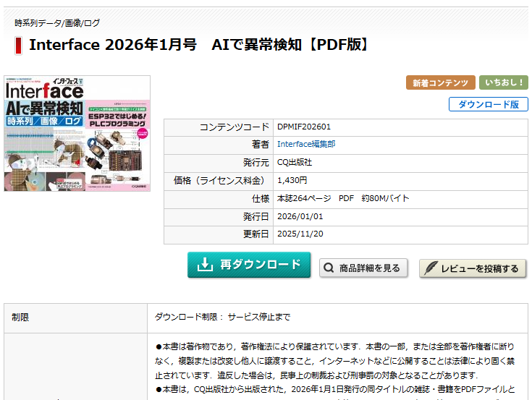Click the magnifier icon on 商品詳細を見る
The width and height of the screenshot is (532, 400).
click(x=329, y=268)
